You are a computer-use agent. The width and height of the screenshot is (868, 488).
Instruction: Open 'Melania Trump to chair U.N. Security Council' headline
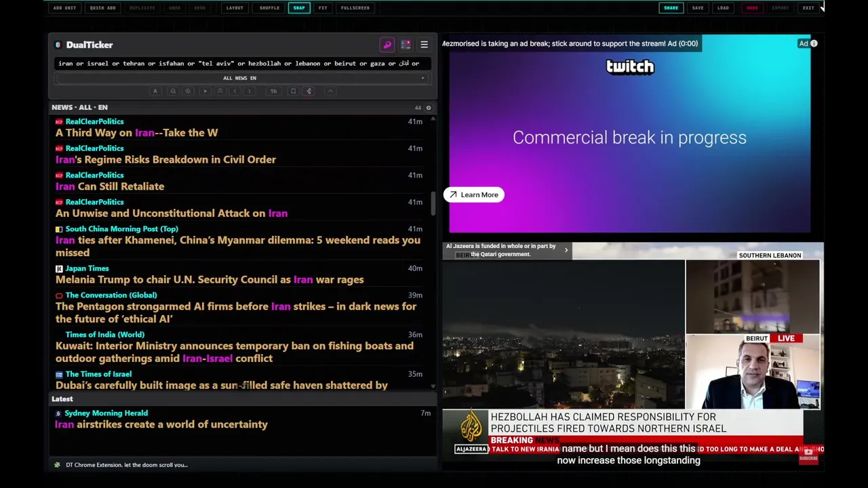coord(210,279)
